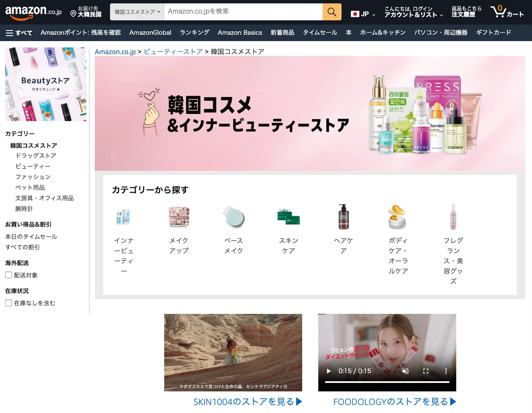Select the ベースメイク cushion compact image
The width and height of the screenshot is (532, 413).
234,216
